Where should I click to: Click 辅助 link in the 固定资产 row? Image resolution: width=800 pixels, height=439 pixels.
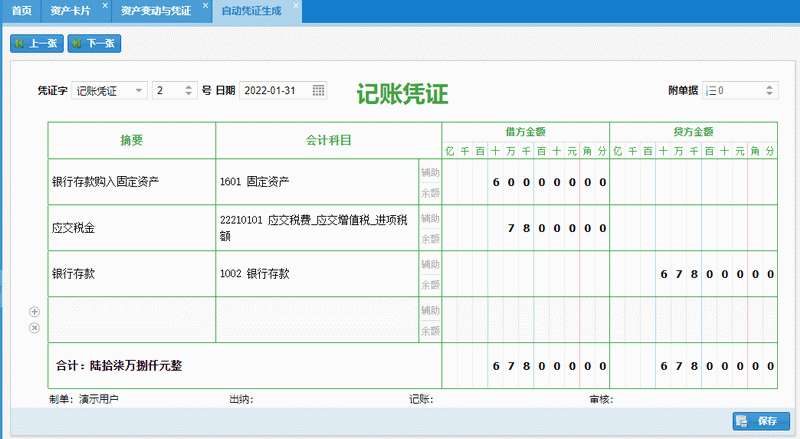click(x=429, y=172)
